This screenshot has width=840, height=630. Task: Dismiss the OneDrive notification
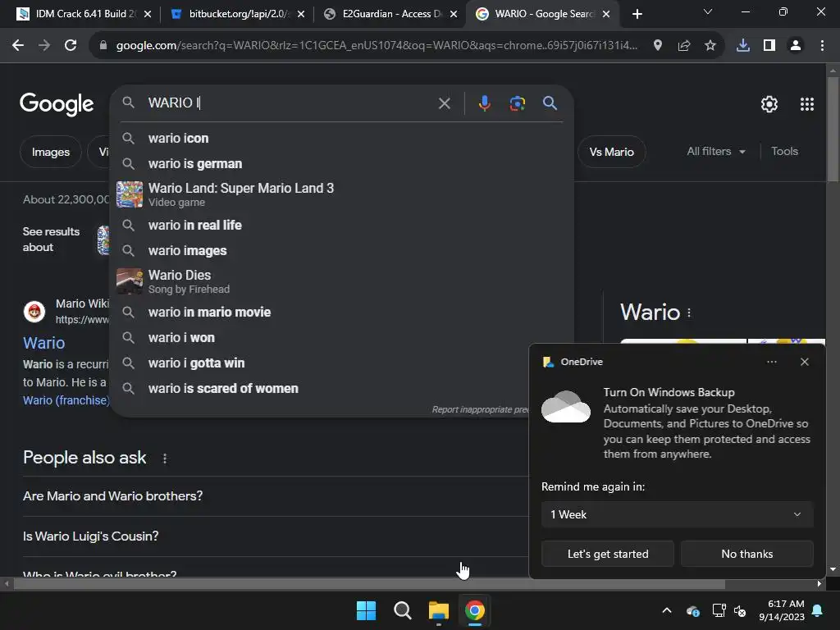[x=805, y=362]
